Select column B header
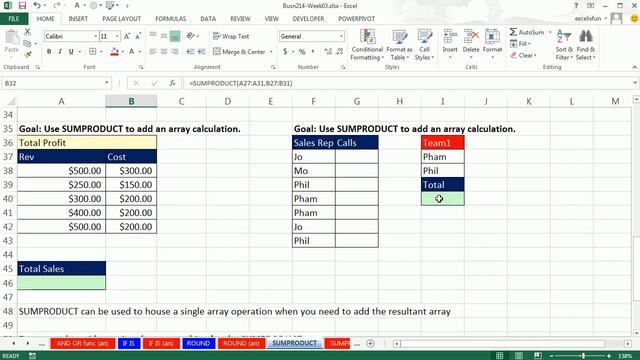Viewport: 640px width, 360px height. point(131,101)
